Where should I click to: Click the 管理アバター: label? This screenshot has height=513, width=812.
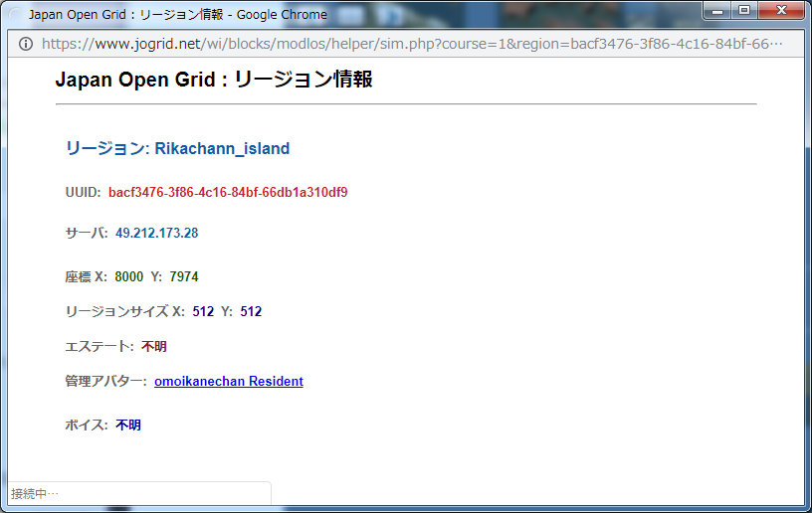105,381
